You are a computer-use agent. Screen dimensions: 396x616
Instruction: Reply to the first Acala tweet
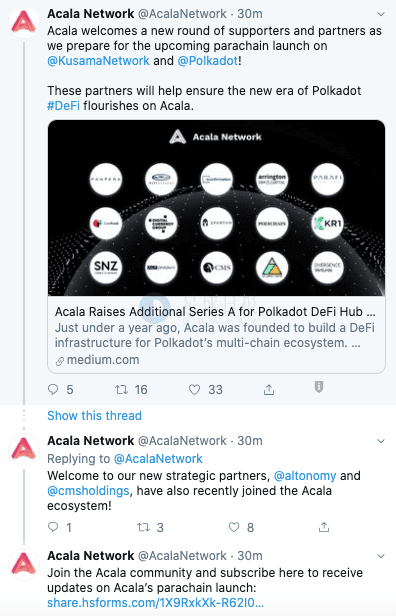click(53, 389)
